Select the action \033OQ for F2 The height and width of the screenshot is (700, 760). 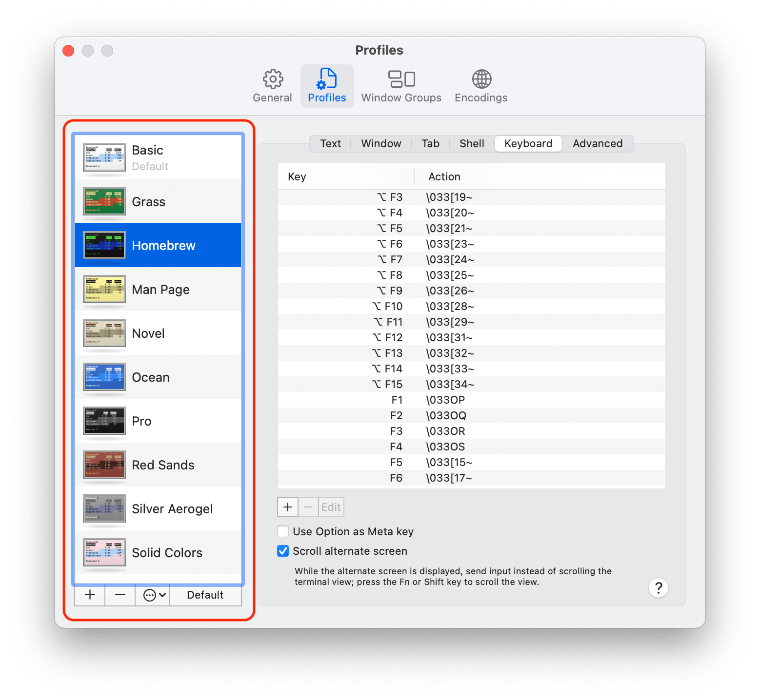[x=446, y=416]
